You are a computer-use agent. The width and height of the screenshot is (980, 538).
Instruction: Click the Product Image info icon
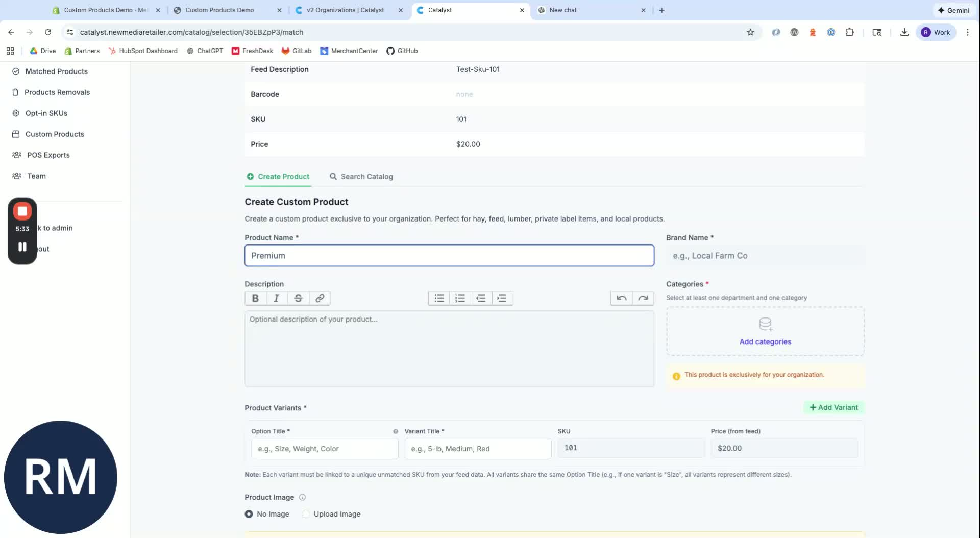pyautogui.click(x=302, y=497)
